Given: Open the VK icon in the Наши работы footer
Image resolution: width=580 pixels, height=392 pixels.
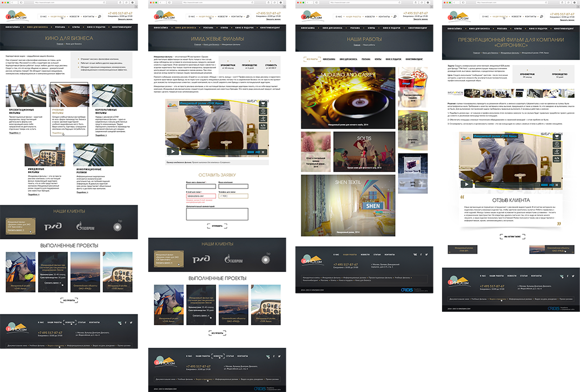Looking at the screenshot, I should pyautogui.click(x=415, y=254).
